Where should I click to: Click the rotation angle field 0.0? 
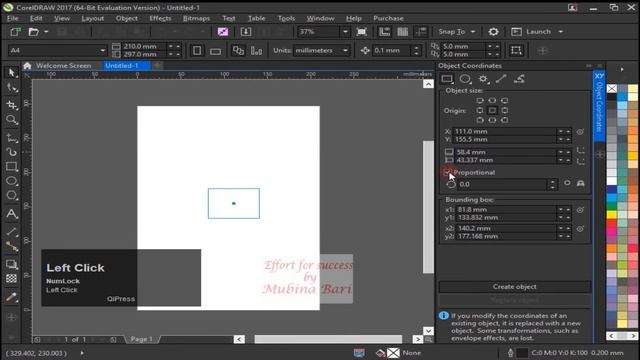tap(502, 184)
